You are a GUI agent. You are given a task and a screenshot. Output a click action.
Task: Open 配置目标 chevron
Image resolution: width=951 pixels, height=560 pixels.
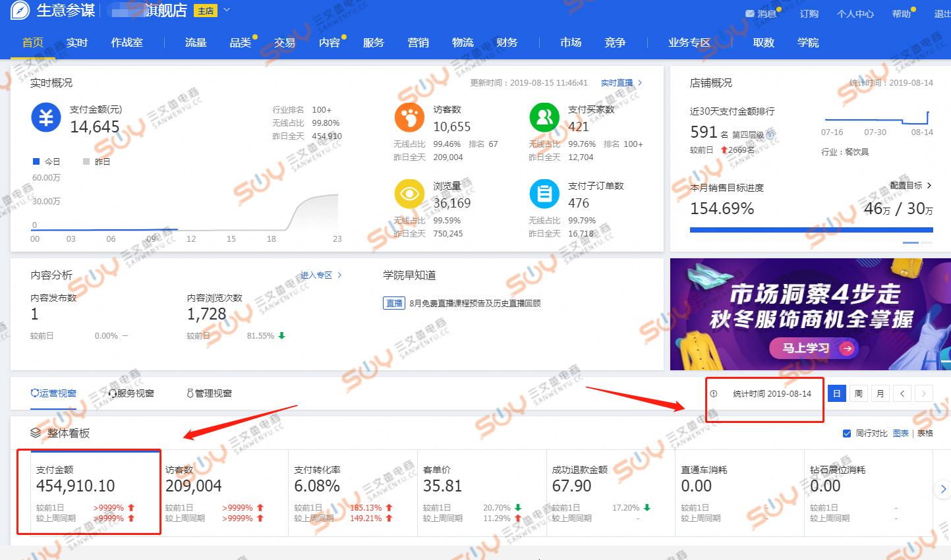coord(929,186)
